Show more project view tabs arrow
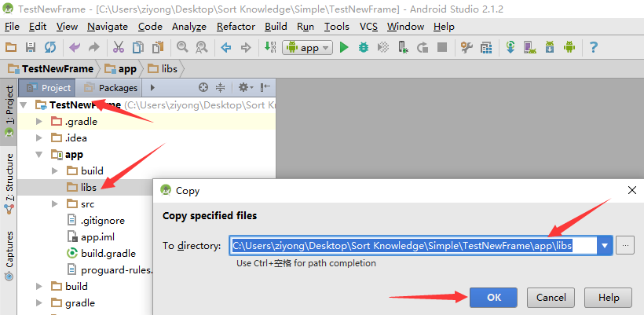Image resolution: width=644 pixels, height=315 pixels. coord(153,87)
